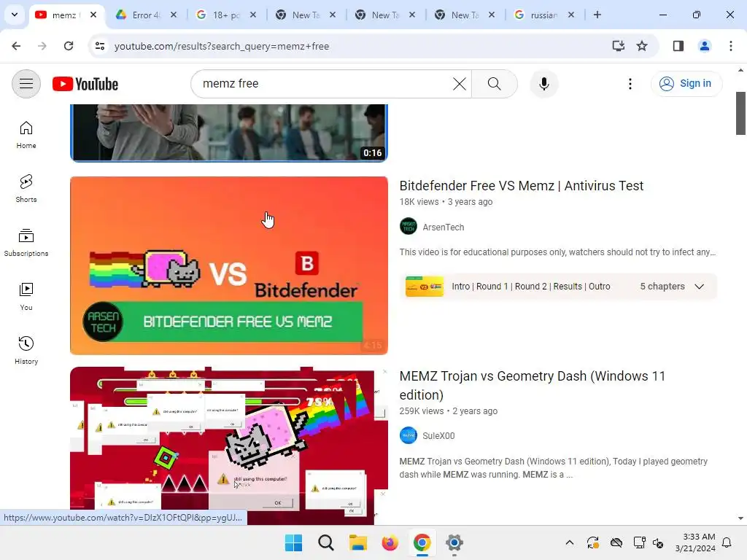747x560 pixels.
Task: Open the clock and date in taskbar
Action: (695, 542)
